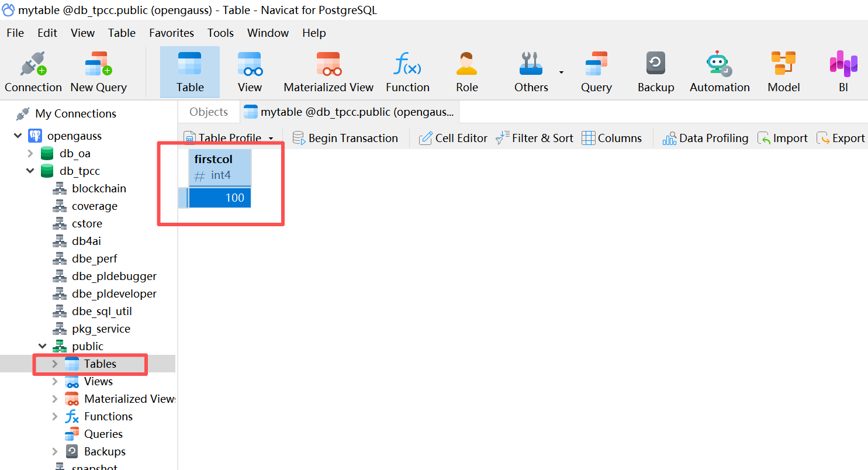Collapse the opengauss connection node
The image size is (868, 470).
tap(18, 136)
